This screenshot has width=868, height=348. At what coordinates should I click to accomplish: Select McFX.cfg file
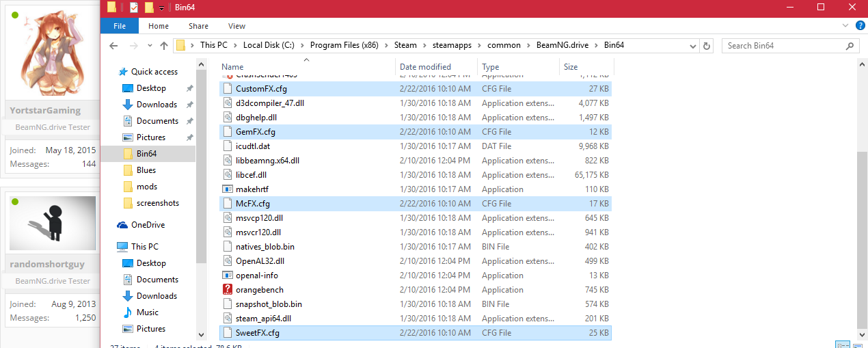coord(416,204)
